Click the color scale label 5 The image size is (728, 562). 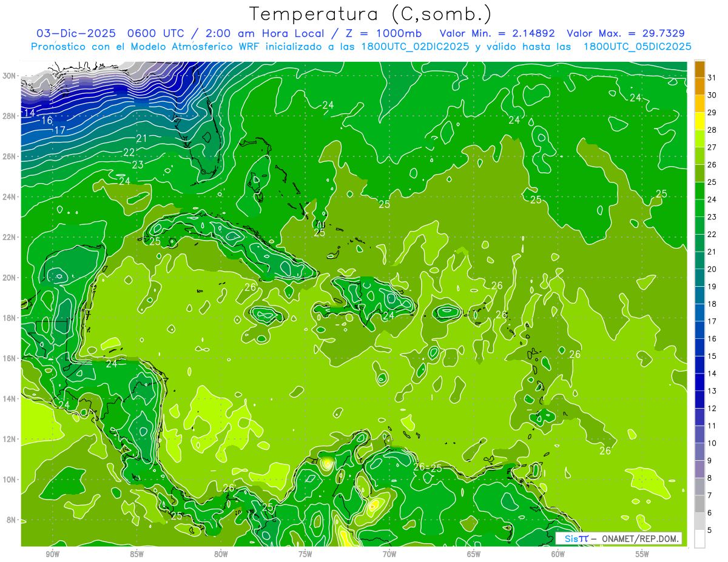tap(710, 530)
